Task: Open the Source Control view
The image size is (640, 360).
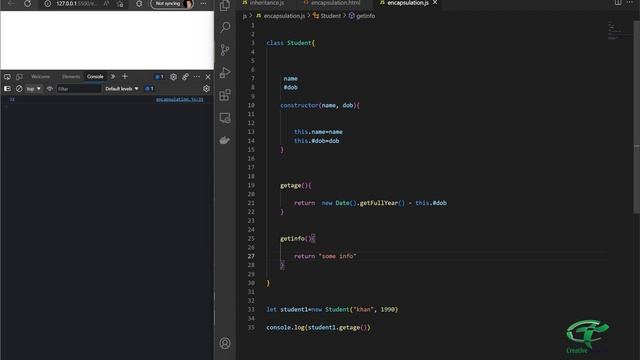Action: (225, 50)
